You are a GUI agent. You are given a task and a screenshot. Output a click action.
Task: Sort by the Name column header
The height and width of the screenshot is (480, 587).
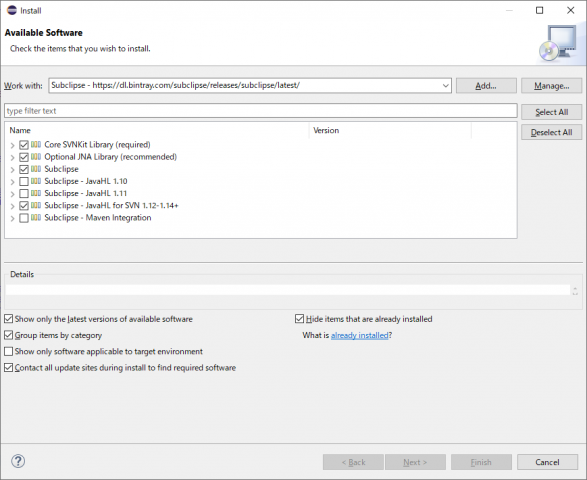(x=157, y=130)
